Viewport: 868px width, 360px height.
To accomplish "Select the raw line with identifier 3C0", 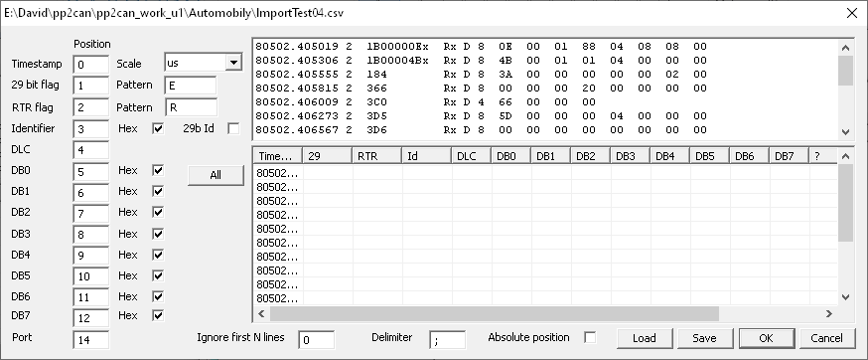I will click(x=425, y=102).
